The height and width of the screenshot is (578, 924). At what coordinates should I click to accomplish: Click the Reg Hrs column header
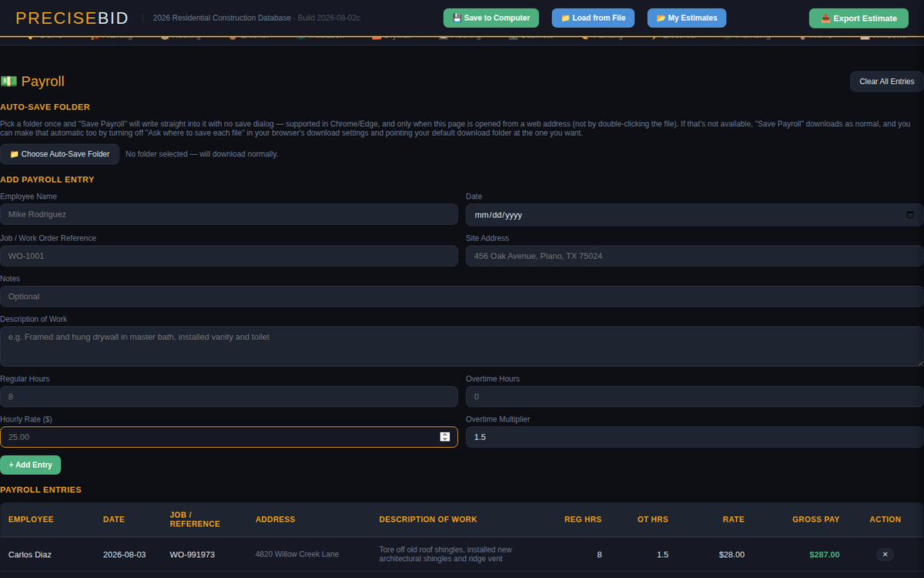(x=583, y=519)
